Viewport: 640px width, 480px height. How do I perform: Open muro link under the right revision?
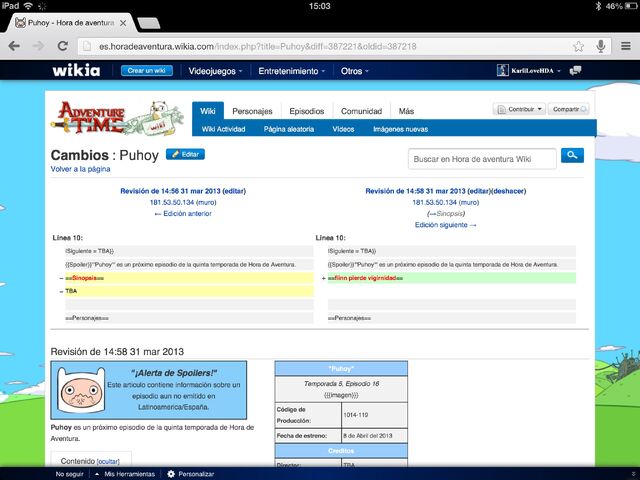click(x=469, y=202)
